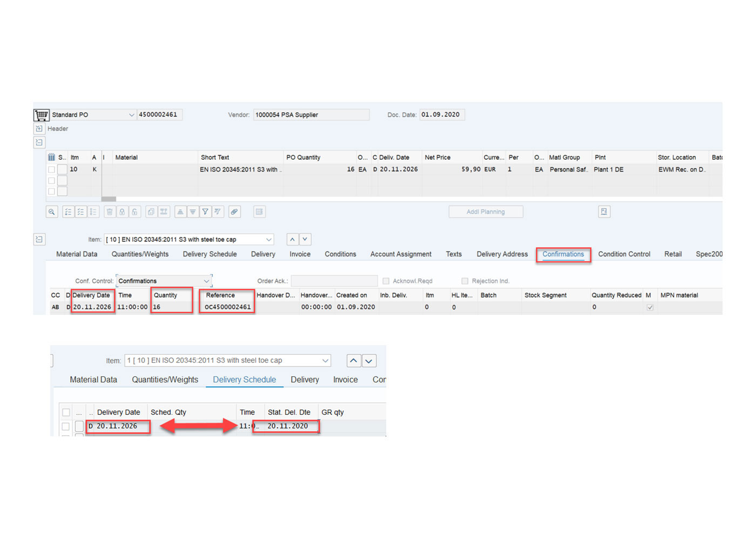Click the sort descending icon
The width and height of the screenshot is (756, 541).
coord(193,211)
